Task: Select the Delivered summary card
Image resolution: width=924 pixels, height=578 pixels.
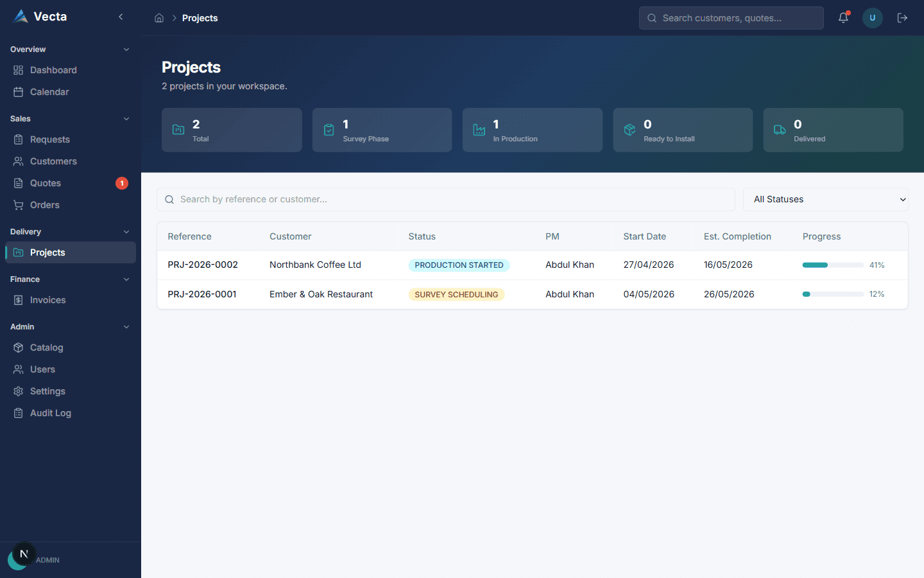Action: (x=833, y=130)
